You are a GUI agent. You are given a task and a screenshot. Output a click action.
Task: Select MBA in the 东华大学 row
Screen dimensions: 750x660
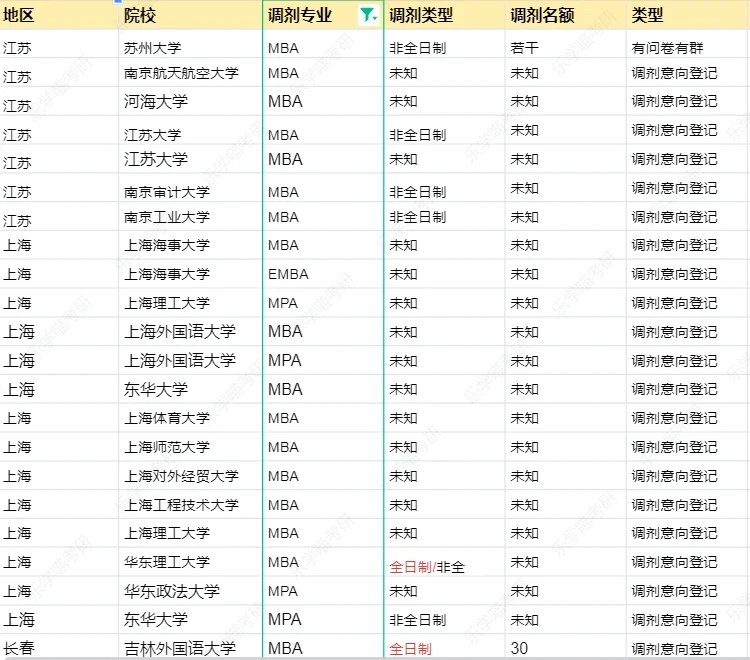click(285, 389)
